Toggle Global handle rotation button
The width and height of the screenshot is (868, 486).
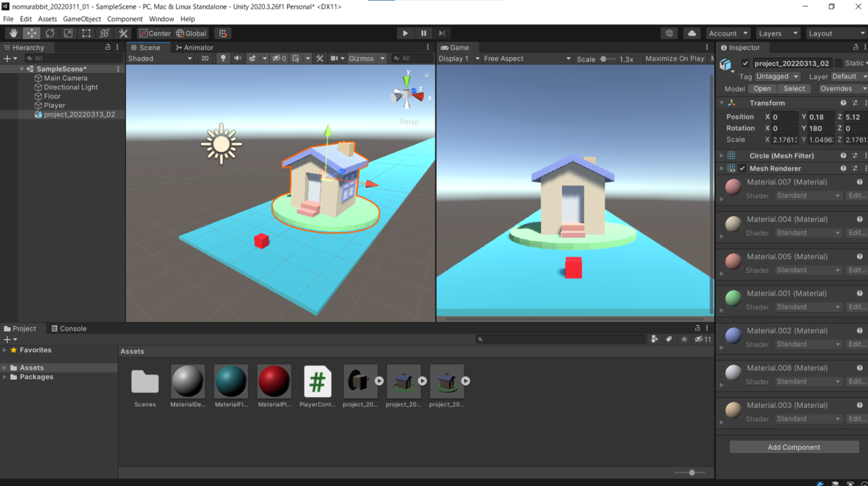(192, 33)
